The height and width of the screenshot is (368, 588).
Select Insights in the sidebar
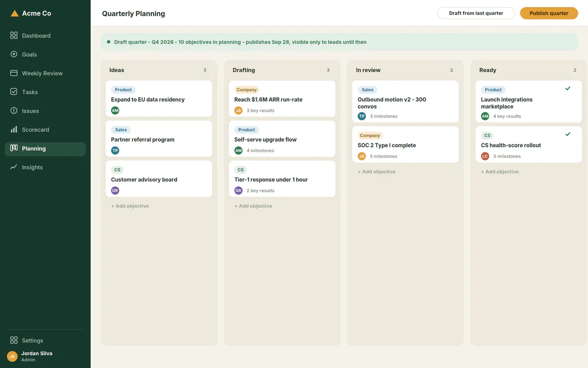tap(45, 167)
